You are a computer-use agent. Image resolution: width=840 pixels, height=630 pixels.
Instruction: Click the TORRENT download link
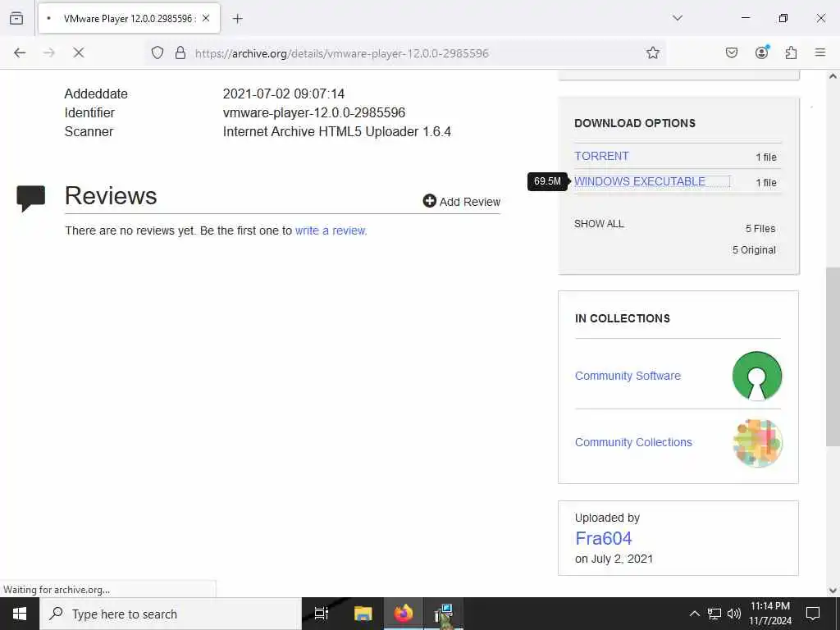(x=601, y=156)
